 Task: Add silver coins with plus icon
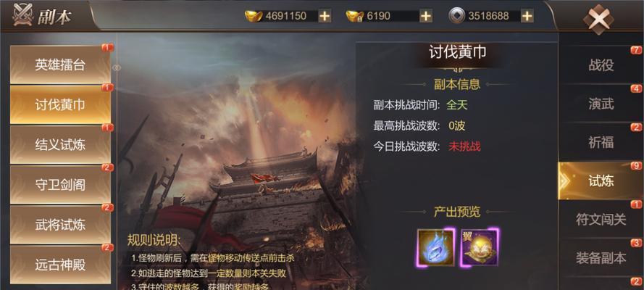pos(527,16)
